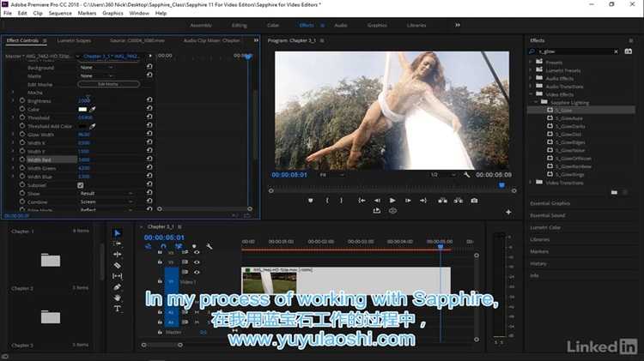Click Go to Out point
The width and height of the screenshot is (644, 361).
[423, 201]
